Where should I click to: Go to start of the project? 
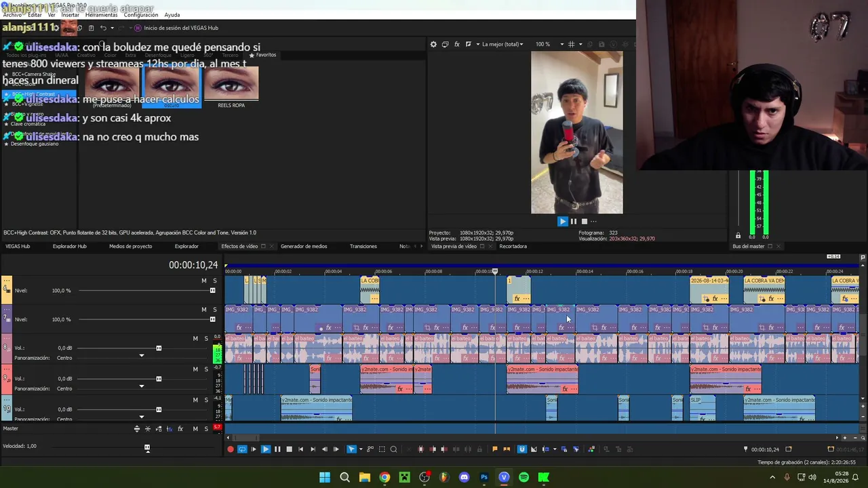[x=300, y=449]
